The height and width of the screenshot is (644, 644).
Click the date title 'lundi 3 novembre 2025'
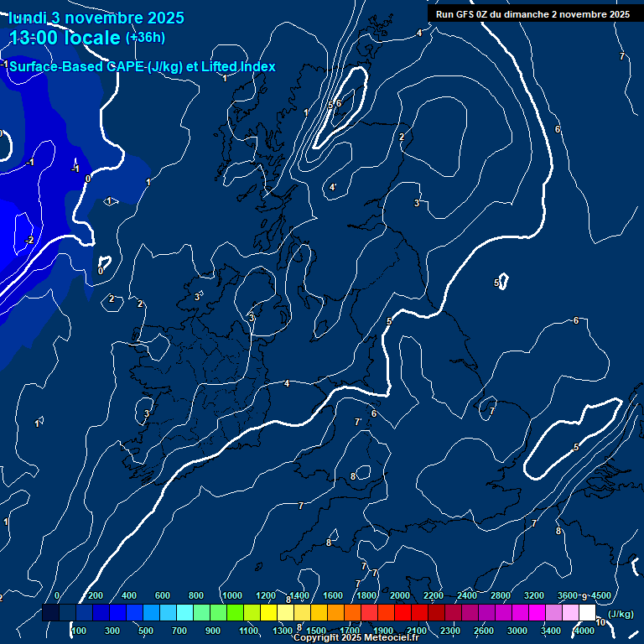(96, 18)
